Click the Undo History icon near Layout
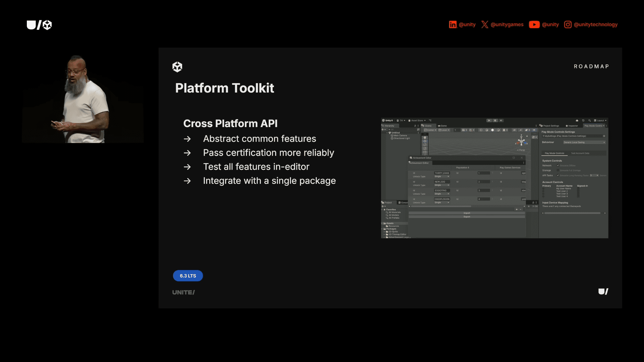Viewport: 644px width, 362px height. 583,120
